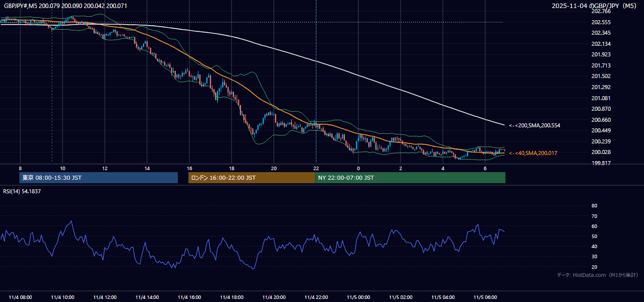Click the RSI axis level 30
The width and height of the screenshot is (644, 302).
click(594, 257)
